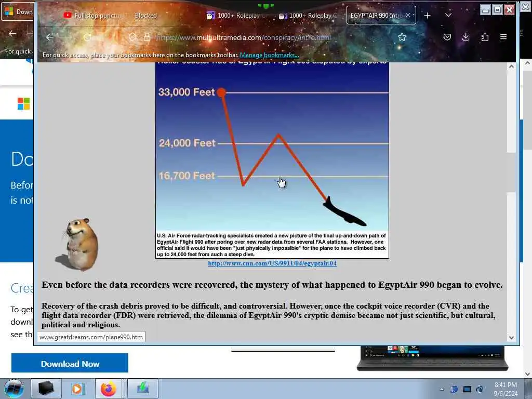Image resolution: width=532 pixels, height=399 pixels.
Task: Open the clock showing 8:41 PM
Action: [506, 389]
